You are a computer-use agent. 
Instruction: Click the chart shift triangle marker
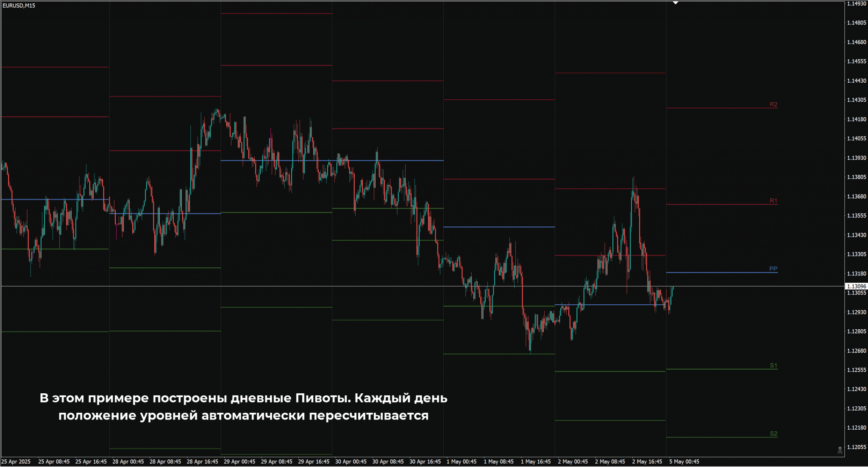676,3
